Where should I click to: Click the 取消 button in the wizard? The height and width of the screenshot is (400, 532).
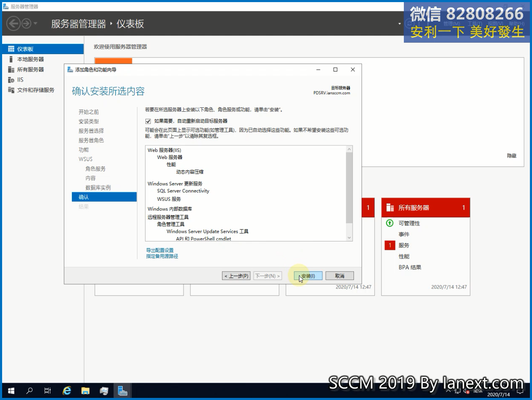340,276
